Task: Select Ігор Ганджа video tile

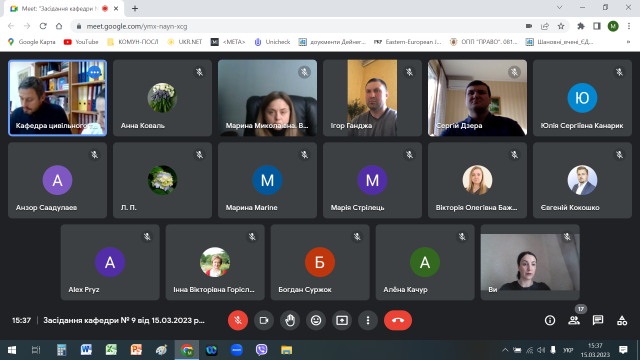Action: 372,98
